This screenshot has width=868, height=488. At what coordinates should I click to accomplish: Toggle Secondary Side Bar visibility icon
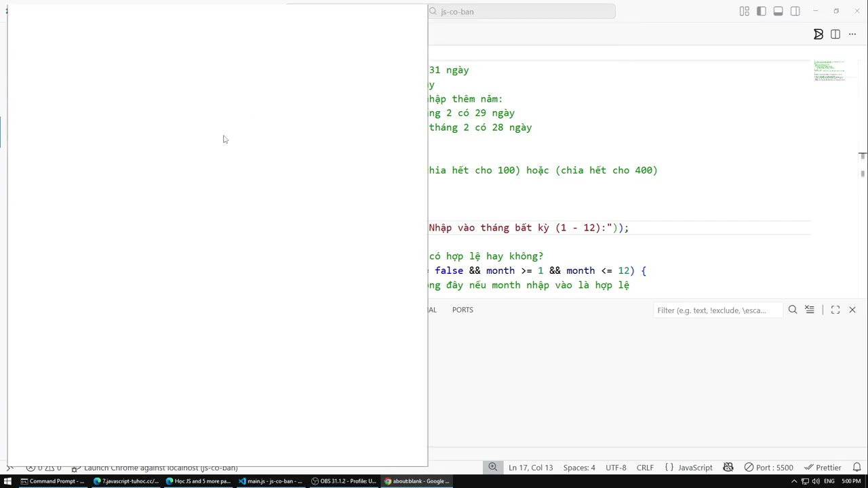click(795, 12)
